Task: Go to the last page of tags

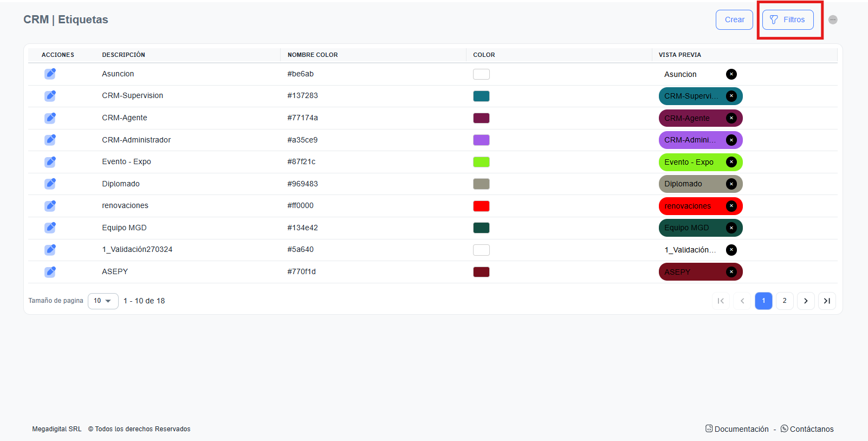Action: pos(827,301)
